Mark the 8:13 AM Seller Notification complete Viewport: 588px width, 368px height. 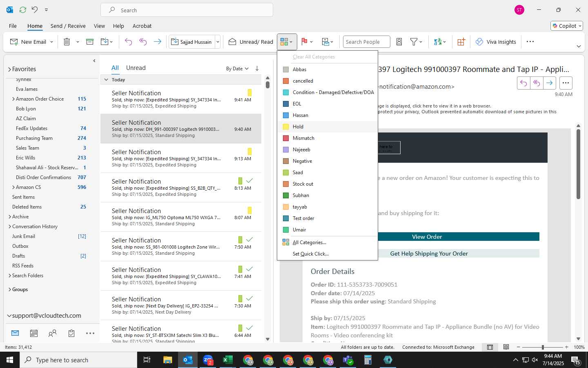[249, 180]
